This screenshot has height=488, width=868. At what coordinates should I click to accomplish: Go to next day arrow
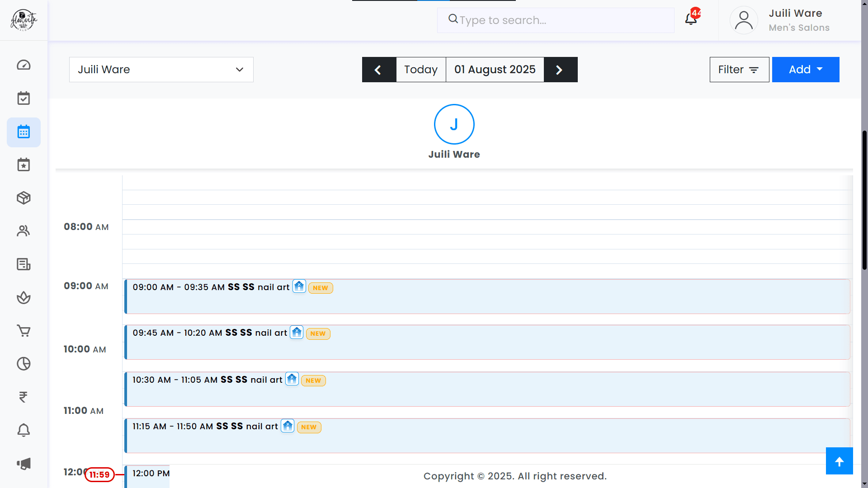(x=560, y=70)
